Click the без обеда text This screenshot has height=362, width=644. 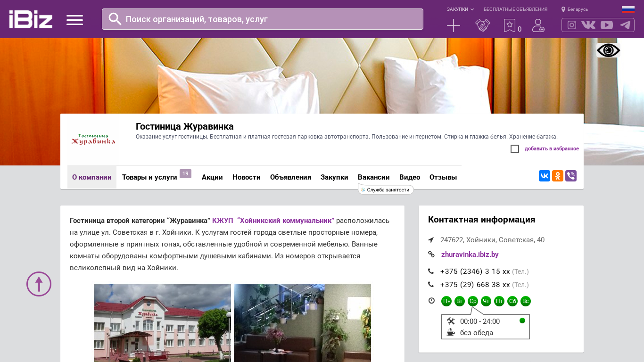click(x=477, y=333)
